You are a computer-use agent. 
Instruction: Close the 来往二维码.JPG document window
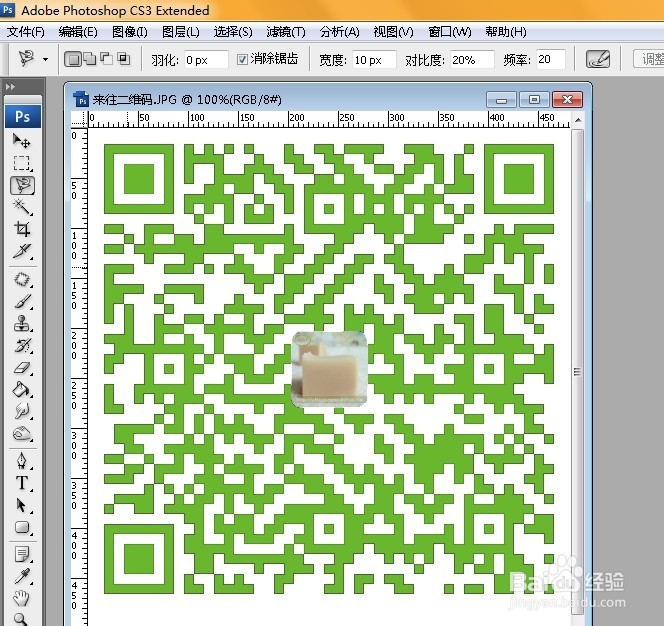(567, 100)
